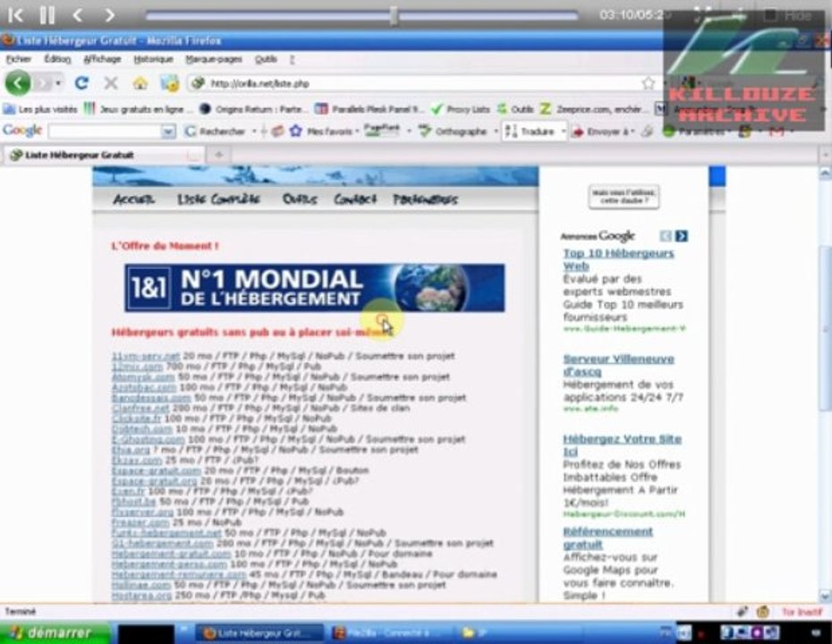The height and width of the screenshot is (644, 832).
Task: Open the Hebergement-perso.com host link
Action: tap(169, 563)
